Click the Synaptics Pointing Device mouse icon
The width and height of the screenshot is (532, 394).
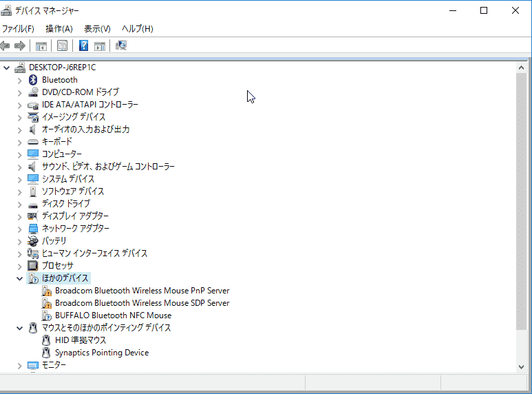(46, 353)
